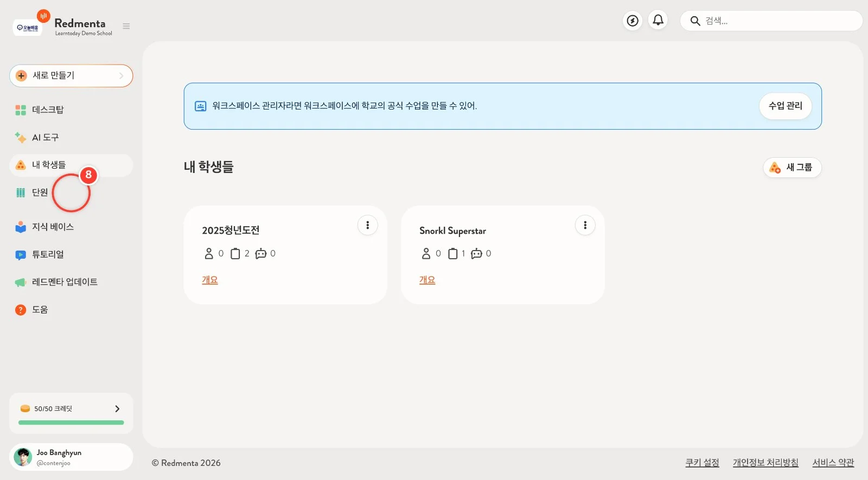This screenshot has width=868, height=480.
Task: Open 단원 in the sidebar
Action: (x=71, y=193)
